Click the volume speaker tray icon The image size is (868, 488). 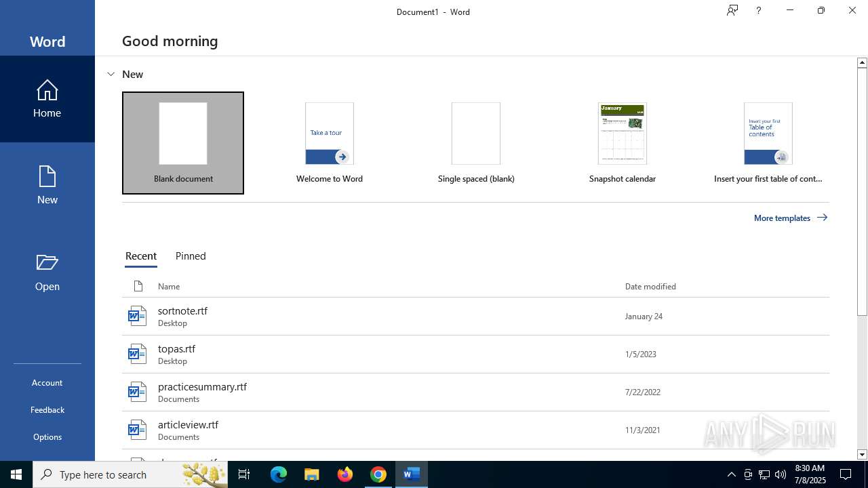pos(781,474)
